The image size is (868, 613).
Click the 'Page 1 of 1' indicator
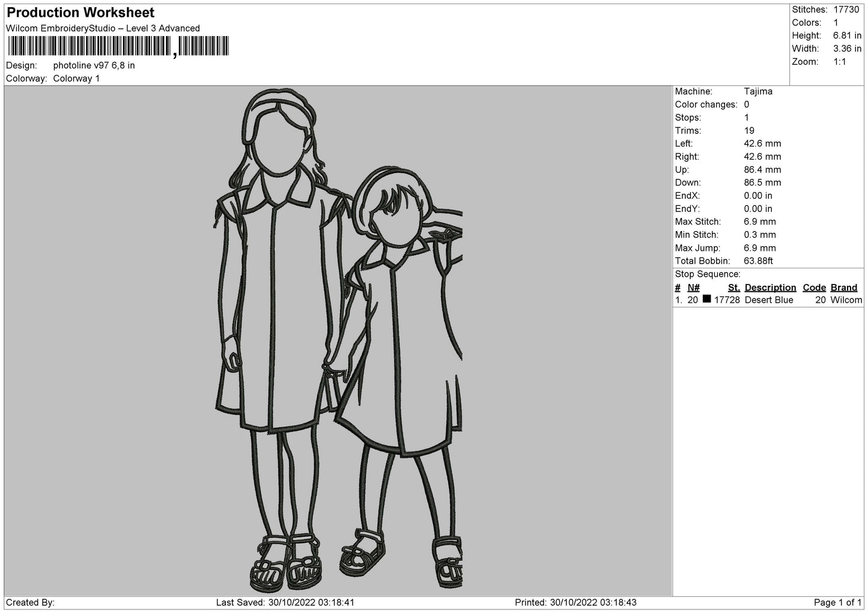[837, 602]
